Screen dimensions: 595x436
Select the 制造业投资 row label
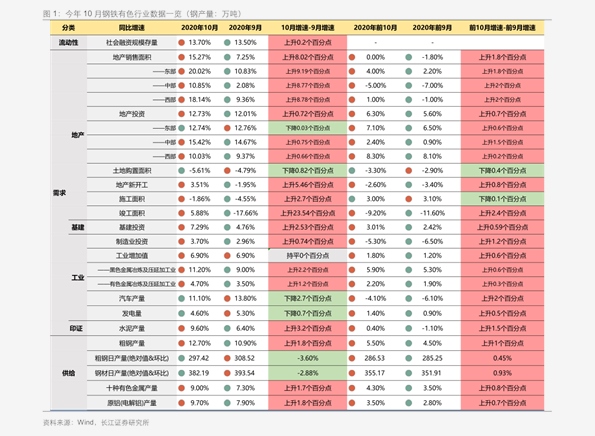coord(132,242)
